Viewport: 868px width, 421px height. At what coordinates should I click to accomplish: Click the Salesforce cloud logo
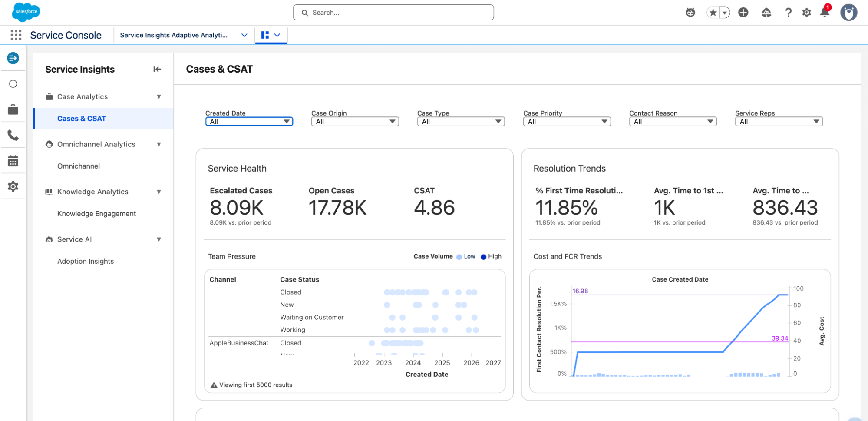pos(26,12)
